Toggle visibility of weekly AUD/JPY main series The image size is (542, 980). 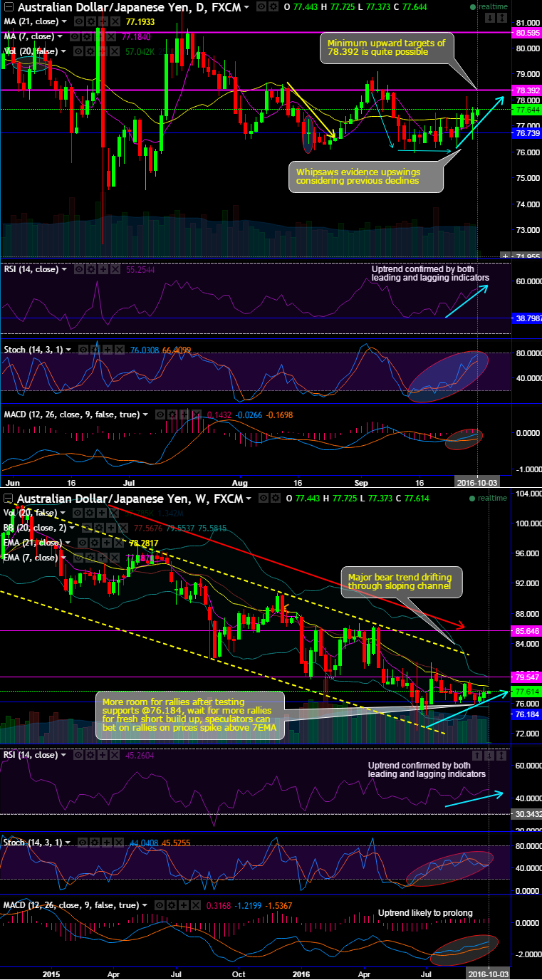(x=263, y=498)
